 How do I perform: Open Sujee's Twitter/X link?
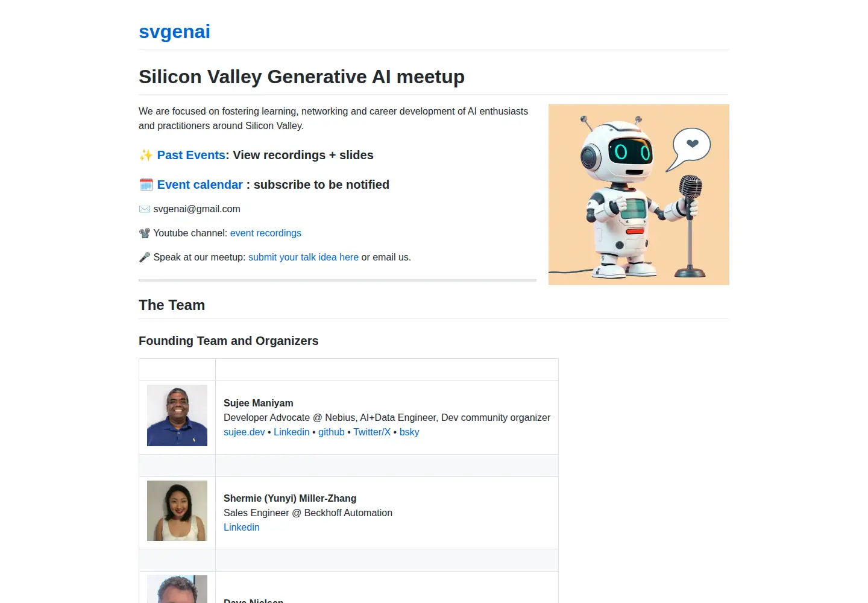point(372,432)
